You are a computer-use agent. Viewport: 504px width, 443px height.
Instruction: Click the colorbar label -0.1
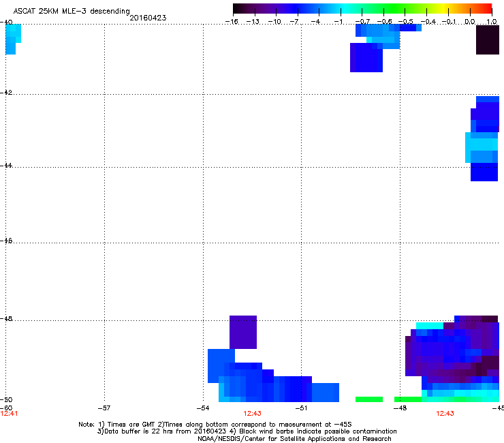[x=449, y=22]
